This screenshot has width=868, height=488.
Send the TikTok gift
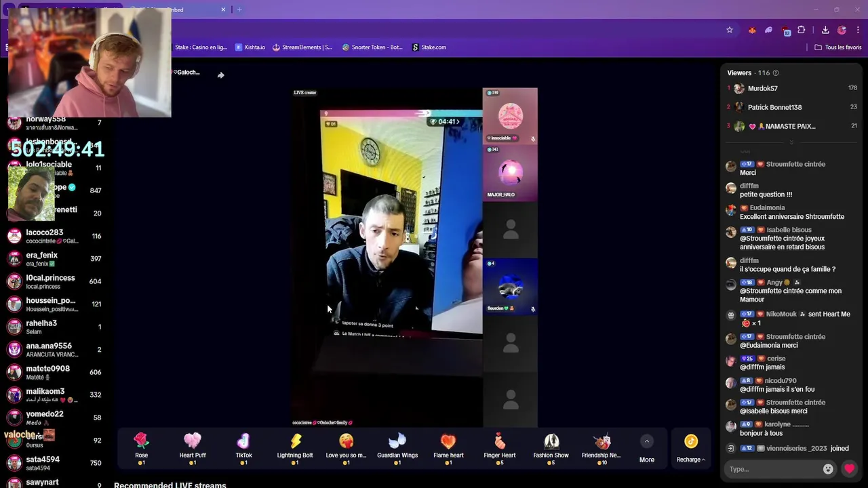pyautogui.click(x=243, y=449)
